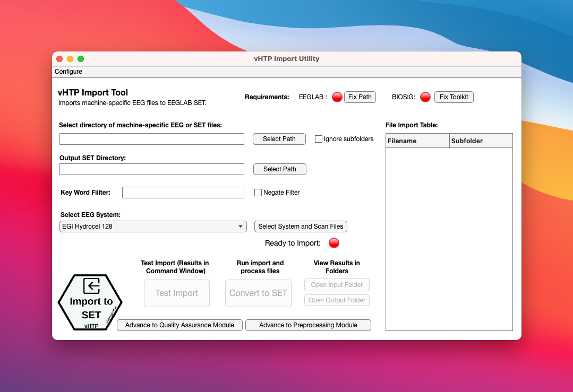Open the Configure menu
The image size is (573, 392).
(x=69, y=72)
